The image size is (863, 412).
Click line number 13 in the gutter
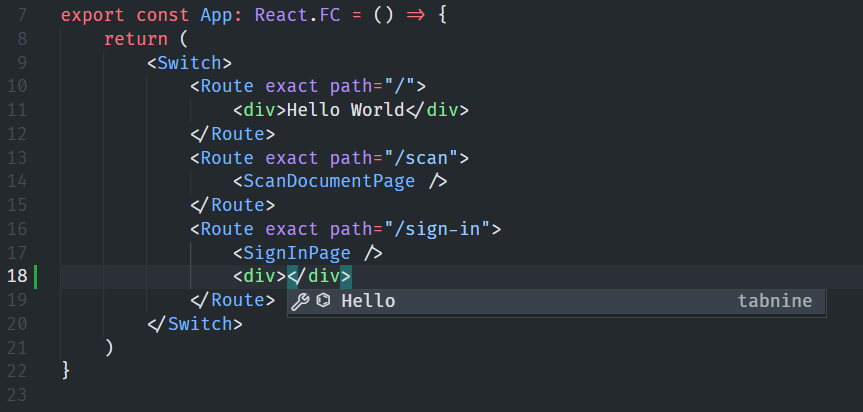[x=17, y=158]
